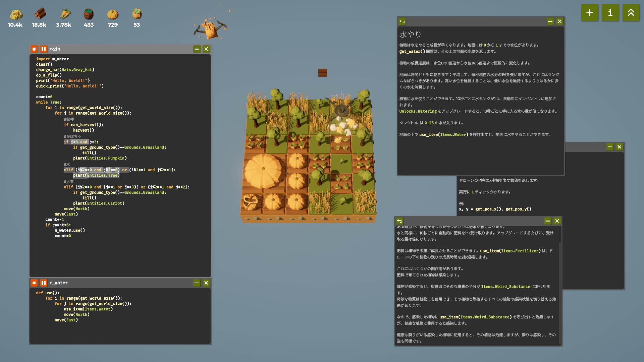Click in the main code editor on harvest()
Viewport: 644px width, 362px height.
[x=84, y=130]
